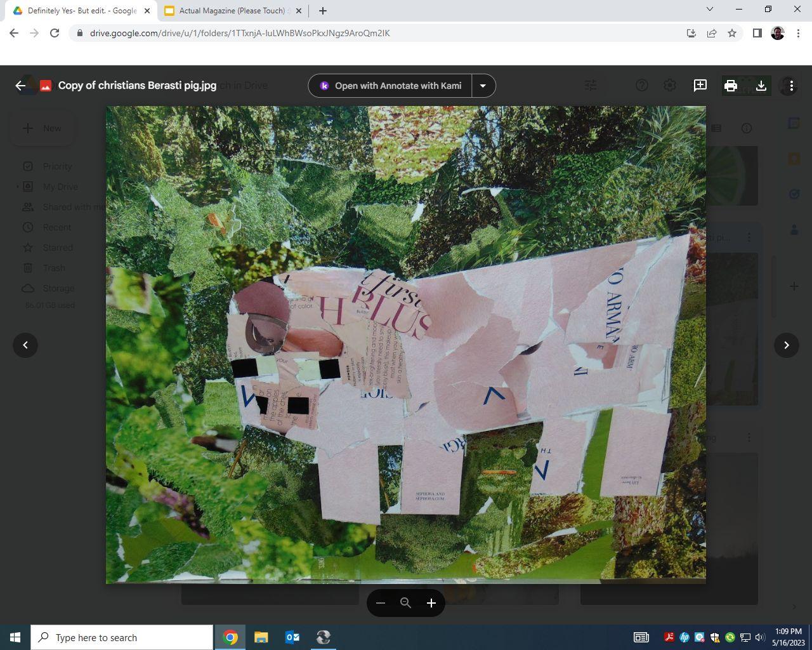This screenshot has height=650, width=812.
Task: Print the previewed image
Action: click(x=731, y=86)
